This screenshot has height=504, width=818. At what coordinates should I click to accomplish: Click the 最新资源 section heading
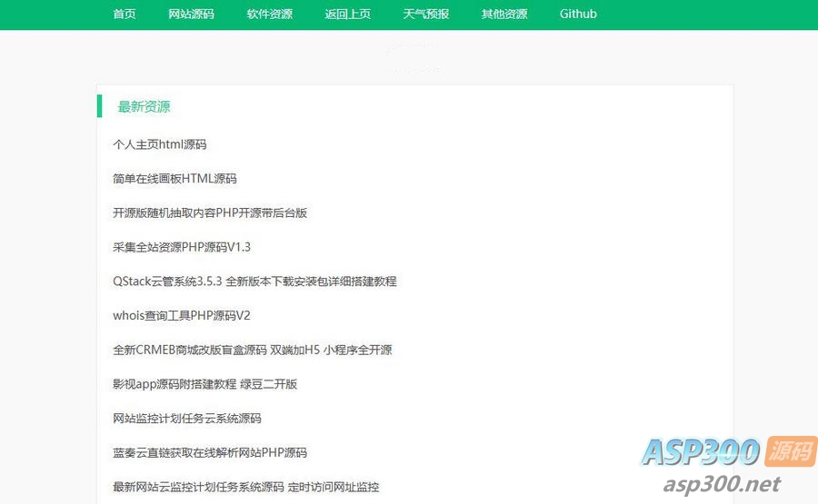[x=144, y=107]
